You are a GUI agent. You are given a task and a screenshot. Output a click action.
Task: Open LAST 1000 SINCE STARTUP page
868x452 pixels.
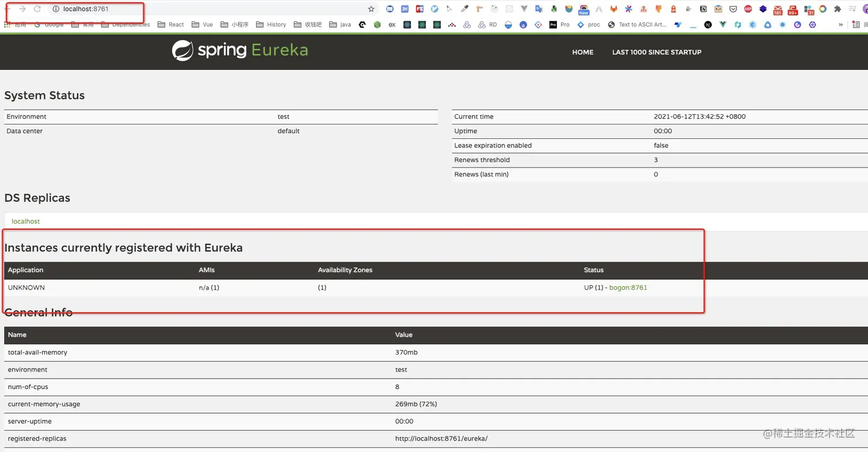pos(657,52)
